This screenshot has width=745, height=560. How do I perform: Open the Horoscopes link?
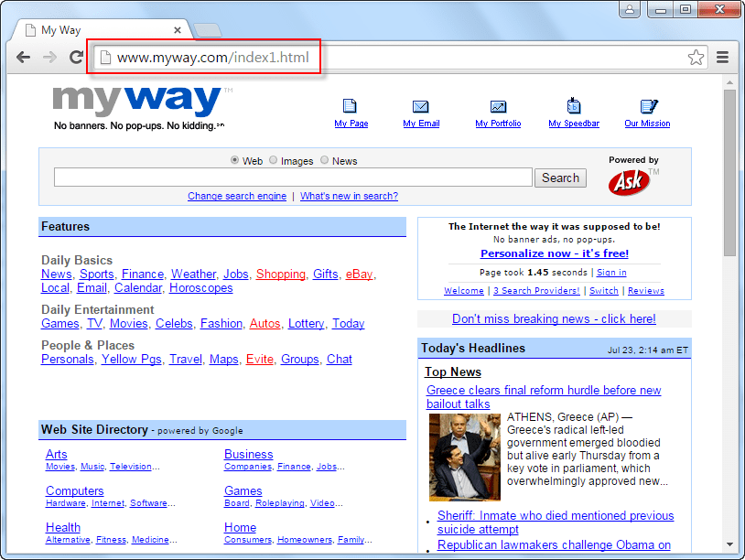[201, 288]
